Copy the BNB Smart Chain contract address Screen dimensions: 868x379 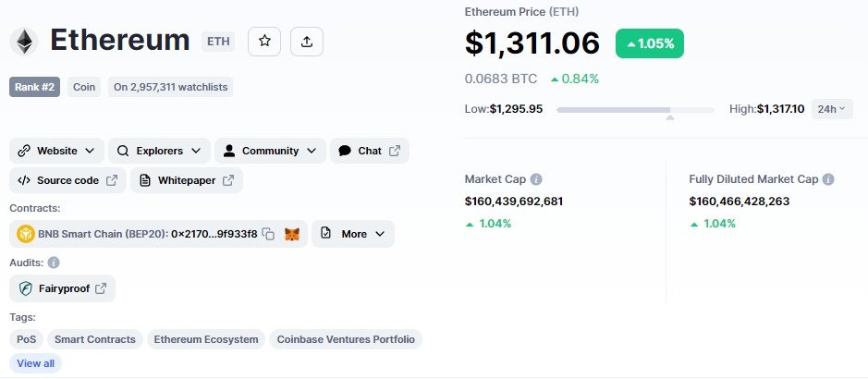pos(268,234)
